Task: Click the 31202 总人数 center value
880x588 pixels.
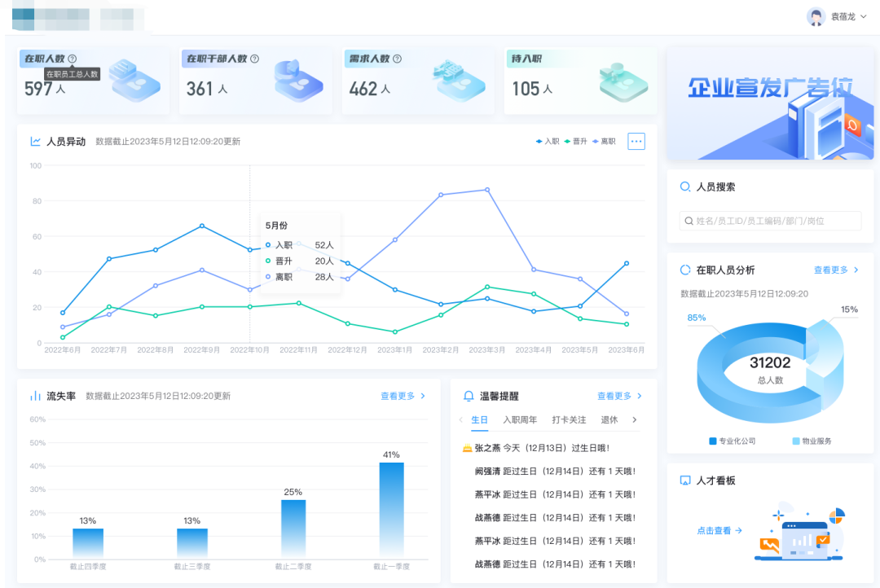Action: (x=770, y=369)
